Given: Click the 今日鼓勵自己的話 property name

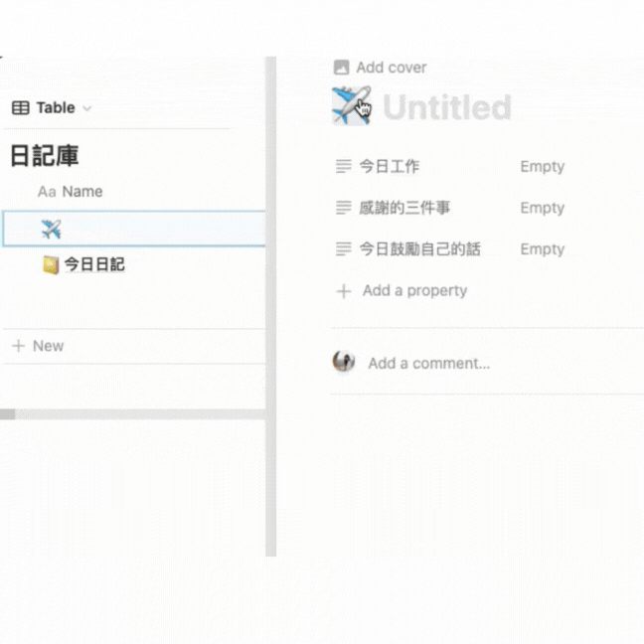Looking at the screenshot, I should coord(419,248).
